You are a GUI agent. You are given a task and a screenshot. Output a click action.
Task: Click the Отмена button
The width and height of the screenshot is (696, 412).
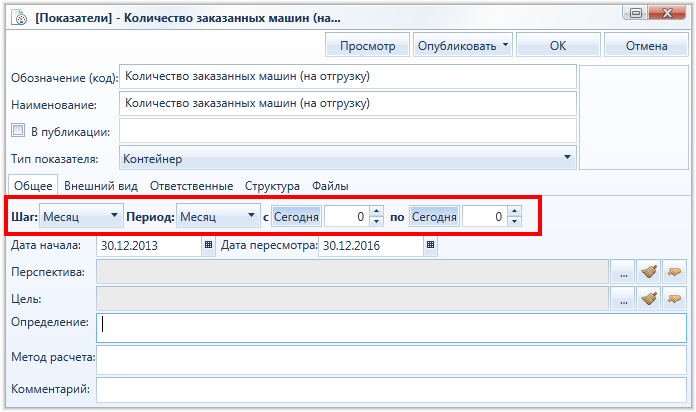tap(646, 45)
